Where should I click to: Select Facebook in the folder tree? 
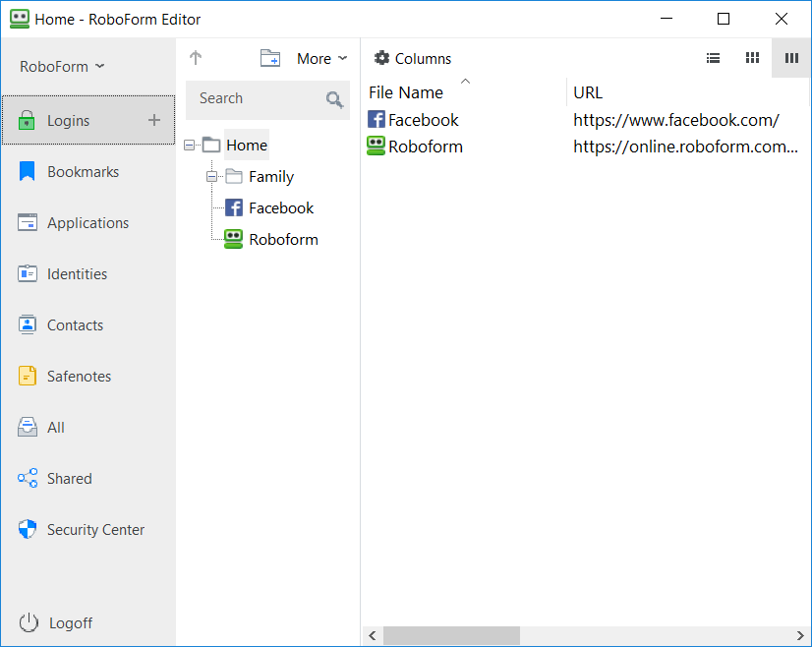(281, 208)
